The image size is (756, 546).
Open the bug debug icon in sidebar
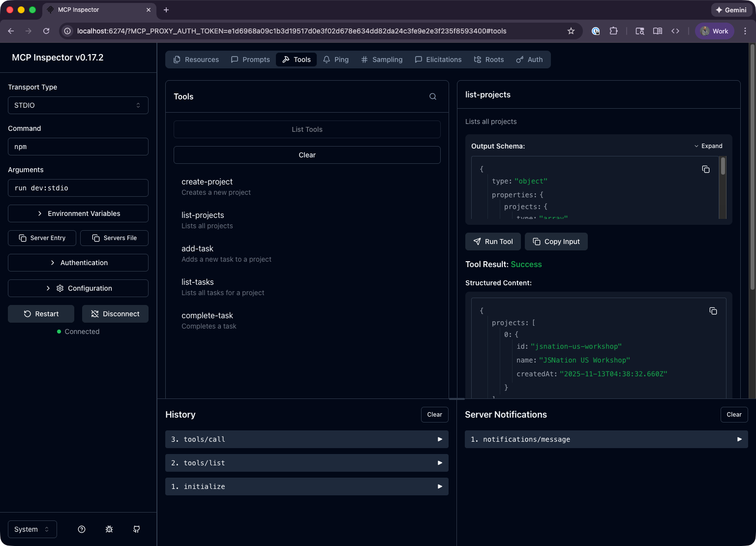[109, 529]
